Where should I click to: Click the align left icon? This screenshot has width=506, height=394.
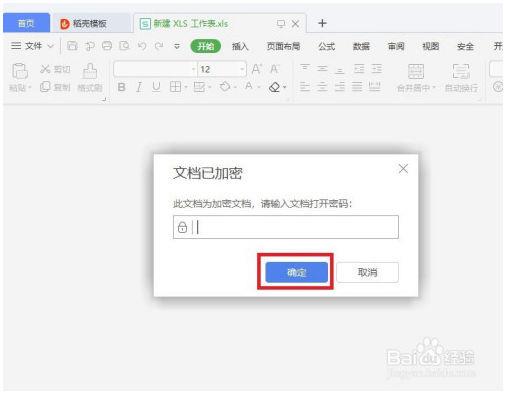[304, 87]
